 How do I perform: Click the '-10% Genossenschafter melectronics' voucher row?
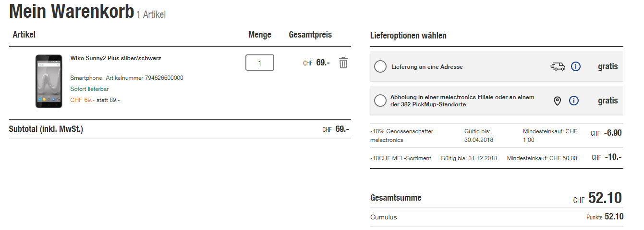(401, 135)
